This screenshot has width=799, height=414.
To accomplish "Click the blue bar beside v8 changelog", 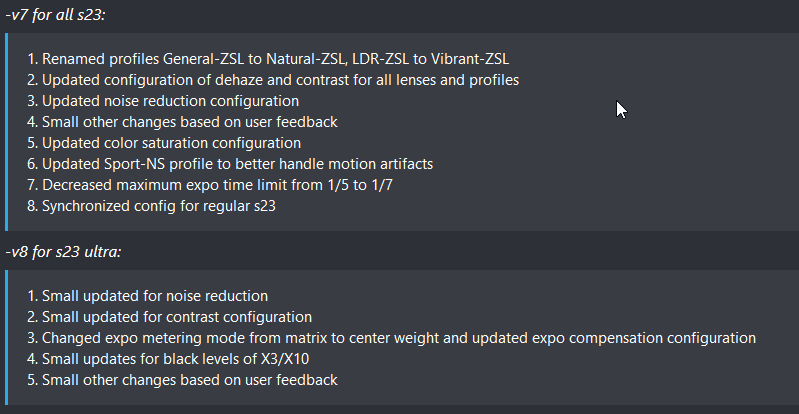I will pyautogui.click(x=7, y=338).
